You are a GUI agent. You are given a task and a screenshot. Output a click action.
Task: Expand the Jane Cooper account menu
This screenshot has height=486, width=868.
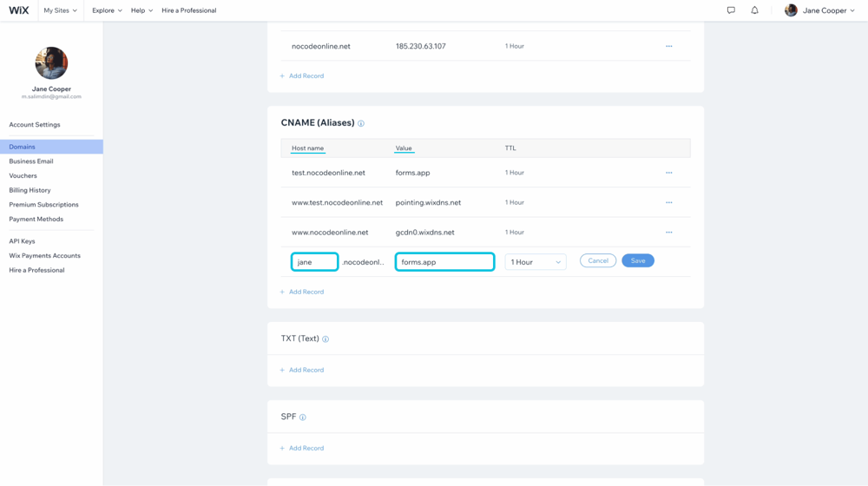point(820,10)
